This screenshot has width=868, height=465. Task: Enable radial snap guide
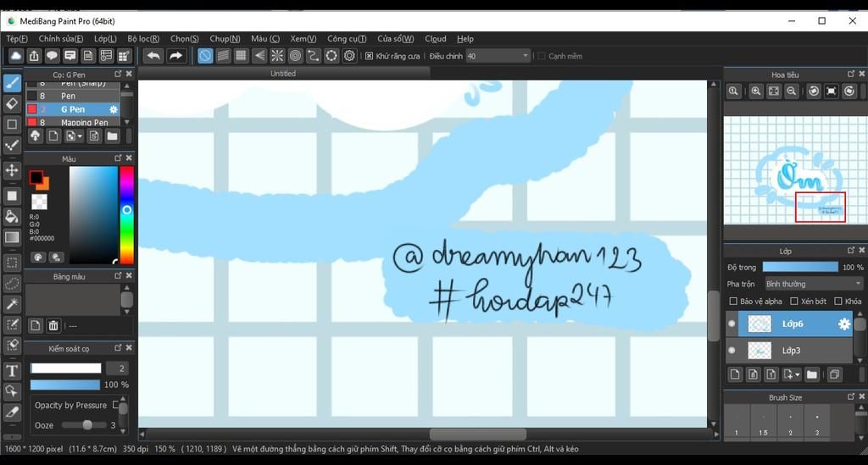(277, 56)
